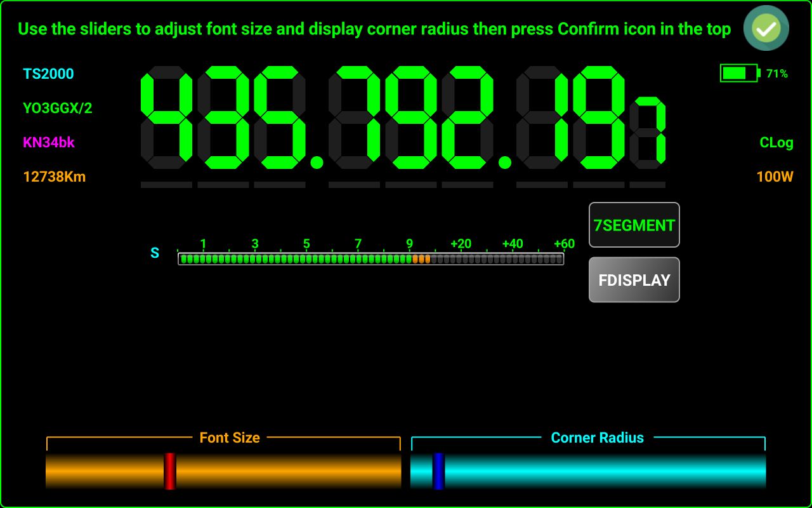Click the battery level icon
The width and height of the screenshot is (812, 508).
coord(740,73)
